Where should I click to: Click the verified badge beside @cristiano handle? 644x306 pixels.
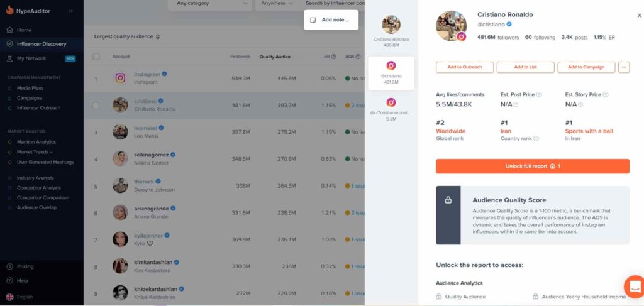509,25
